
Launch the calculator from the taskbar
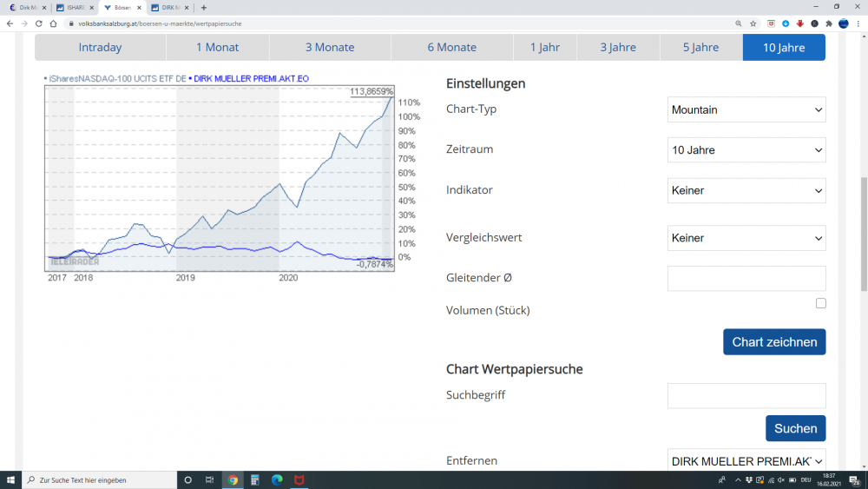click(254, 480)
